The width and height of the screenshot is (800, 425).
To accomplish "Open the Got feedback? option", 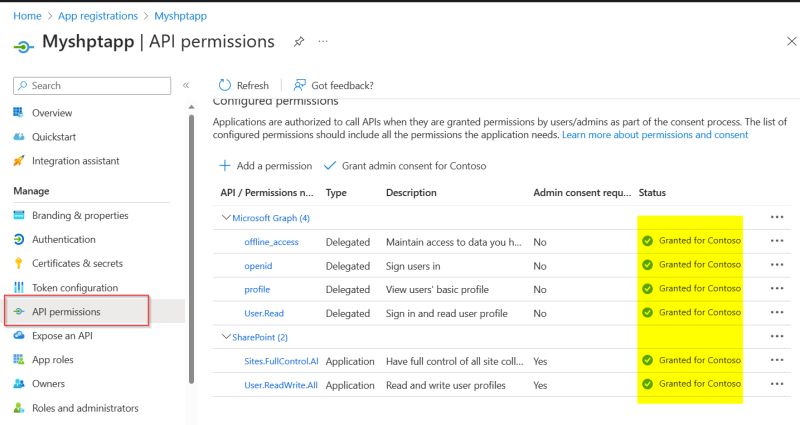I will point(333,85).
